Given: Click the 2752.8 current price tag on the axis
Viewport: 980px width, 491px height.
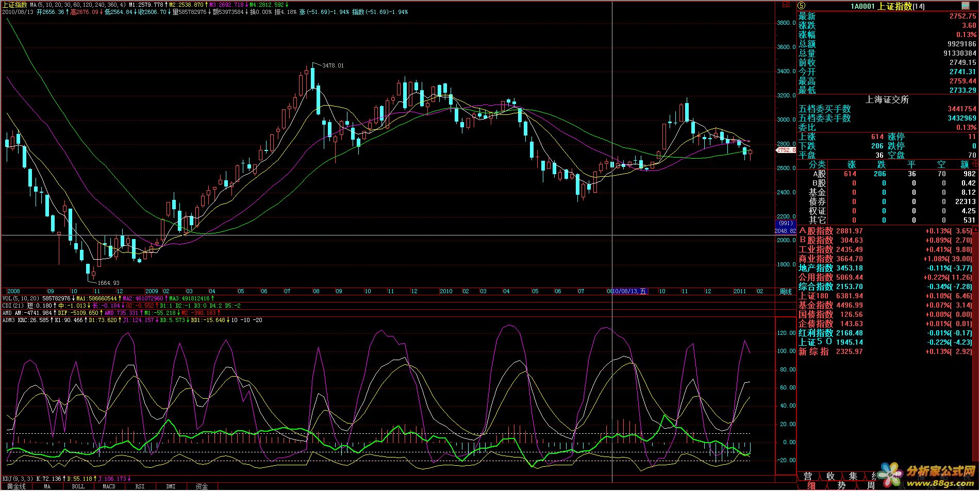Looking at the screenshot, I should click(787, 150).
